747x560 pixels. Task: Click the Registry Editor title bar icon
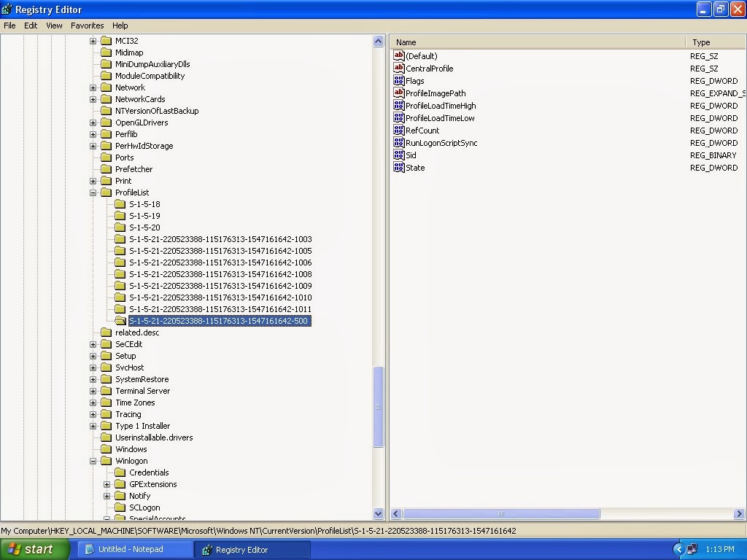[x=7, y=9]
